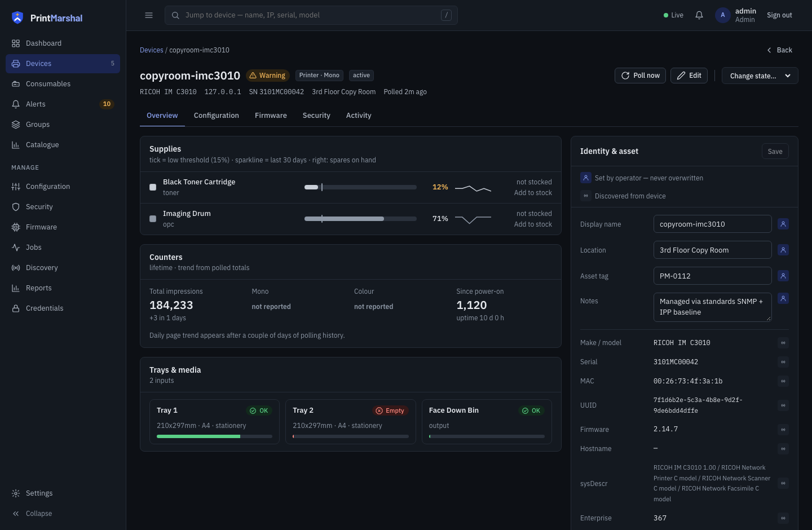Click discovered-link icon beside Make / model
This screenshot has height=530, width=812.
pyautogui.click(x=783, y=343)
